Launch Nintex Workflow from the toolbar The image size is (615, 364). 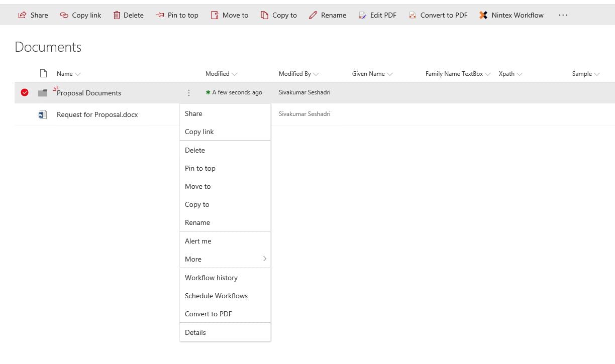511,15
